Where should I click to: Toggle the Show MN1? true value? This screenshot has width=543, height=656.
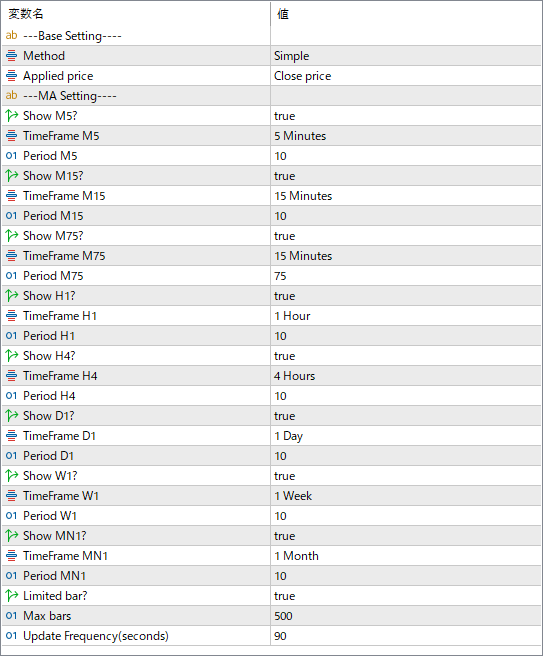pyautogui.click(x=405, y=536)
